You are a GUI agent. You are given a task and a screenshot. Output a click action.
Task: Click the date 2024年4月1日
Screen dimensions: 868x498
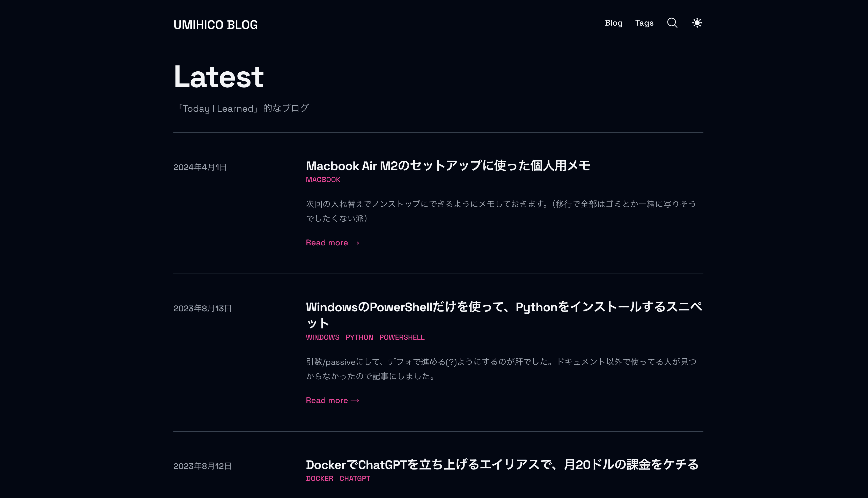[x=200, y=167]
